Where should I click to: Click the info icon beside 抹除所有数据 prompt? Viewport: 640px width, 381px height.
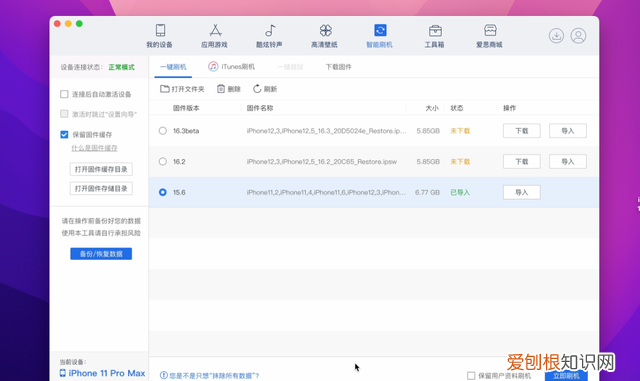(164, 375)
